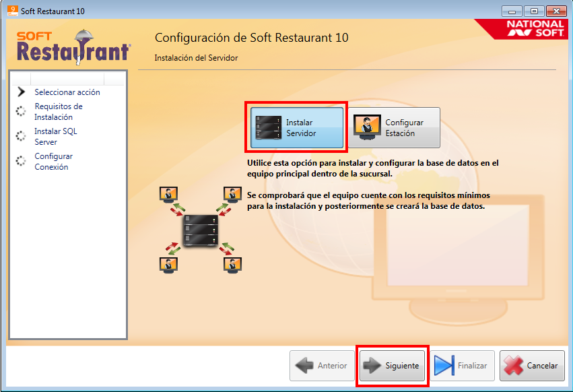Click the central server in the network diagram

click(x=201, y=230)
